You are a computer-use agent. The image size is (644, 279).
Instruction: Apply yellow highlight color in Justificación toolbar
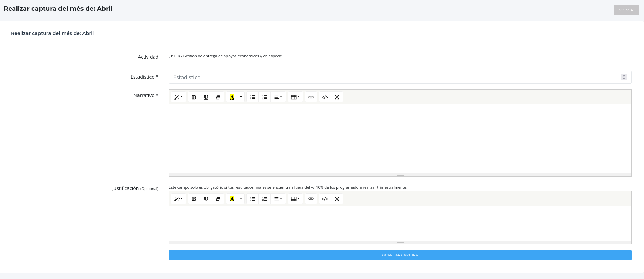point(232,199)
